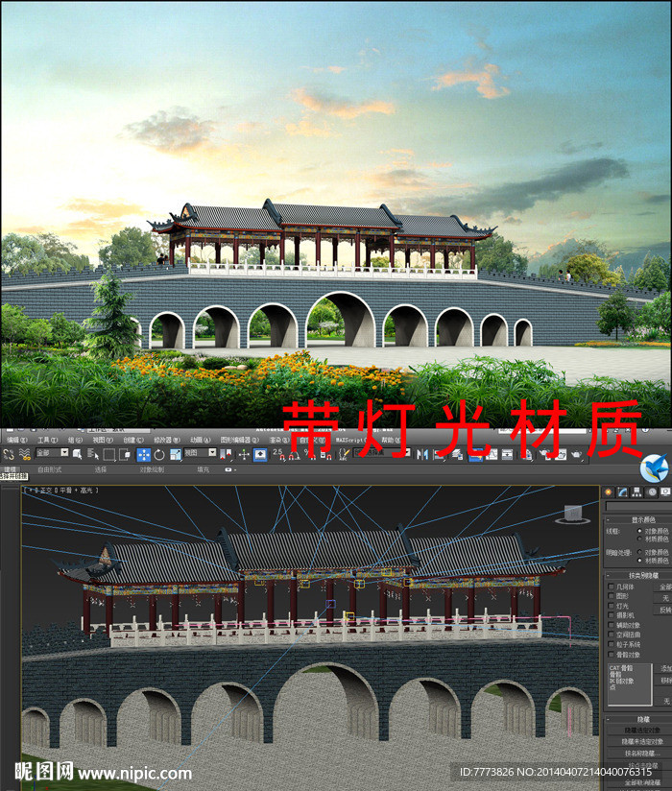This screenshot has width=672, height=791.
Task: Open the Material Editor icon
Action: [526, 454]
